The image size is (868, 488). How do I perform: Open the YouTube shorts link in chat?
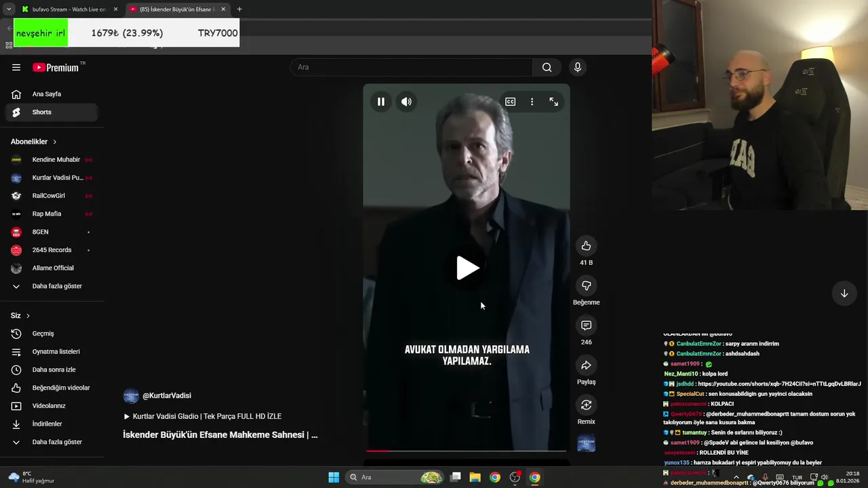(779, 384)
